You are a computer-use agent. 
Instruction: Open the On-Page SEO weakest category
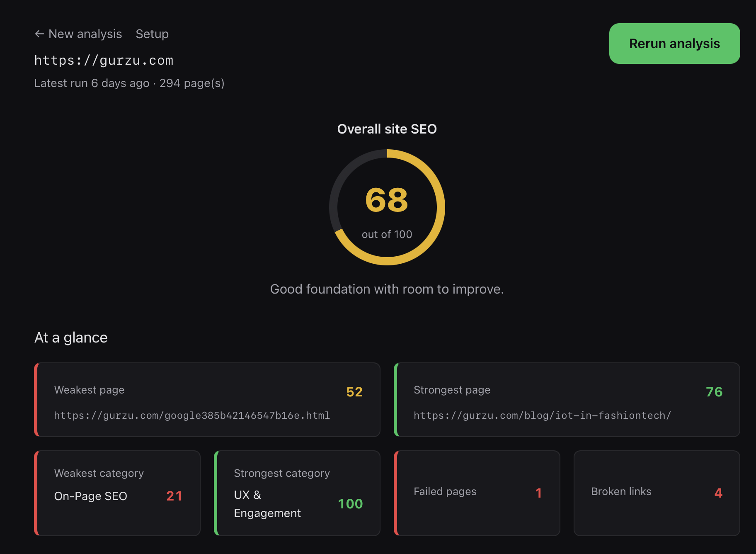tap(91, 496)
